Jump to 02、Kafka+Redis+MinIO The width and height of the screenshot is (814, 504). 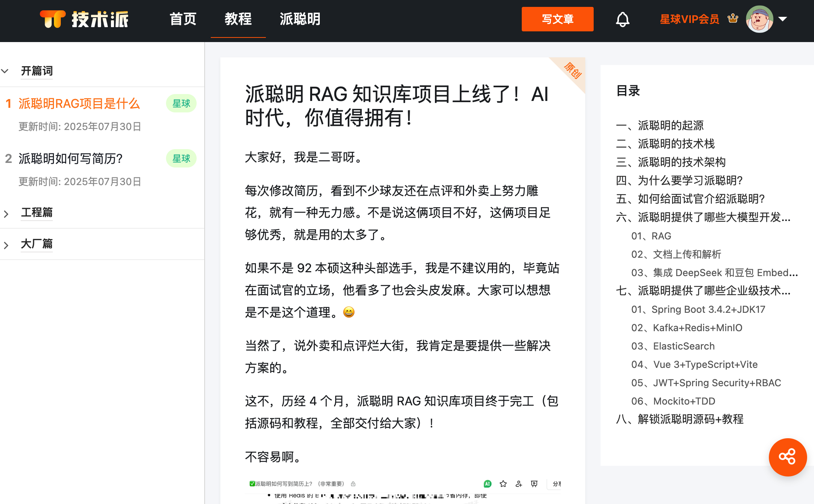[687, 327]
